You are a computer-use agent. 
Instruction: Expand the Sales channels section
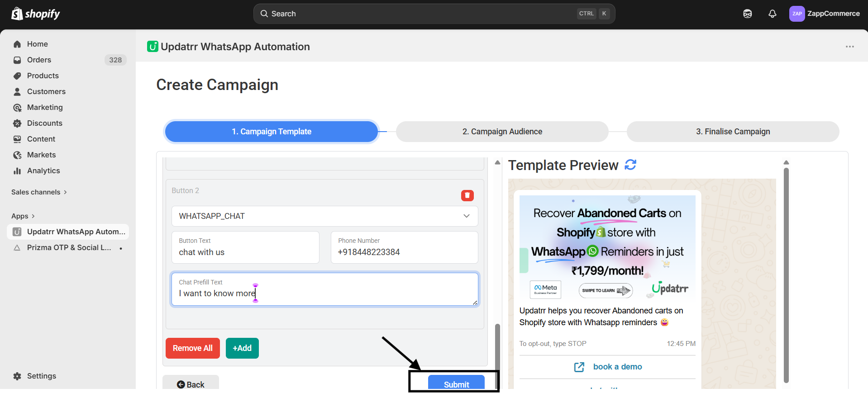pyautogui.click(x=39, y=192)
